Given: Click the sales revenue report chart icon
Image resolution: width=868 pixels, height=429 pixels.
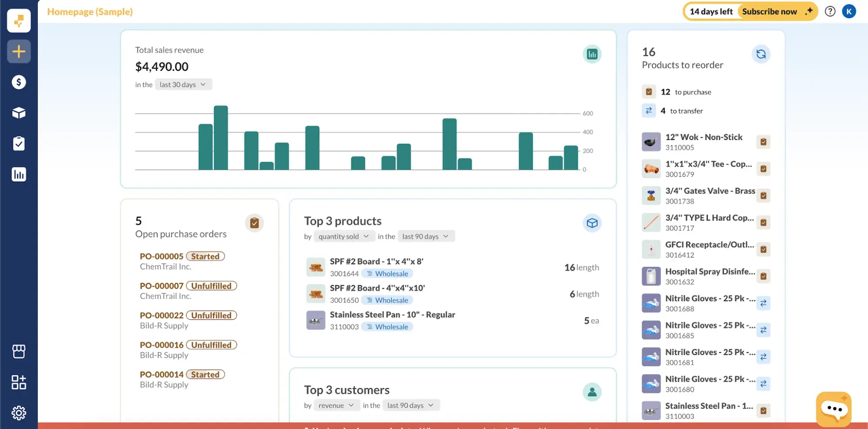Looking at the screenshot, I should tap(592, 54).
